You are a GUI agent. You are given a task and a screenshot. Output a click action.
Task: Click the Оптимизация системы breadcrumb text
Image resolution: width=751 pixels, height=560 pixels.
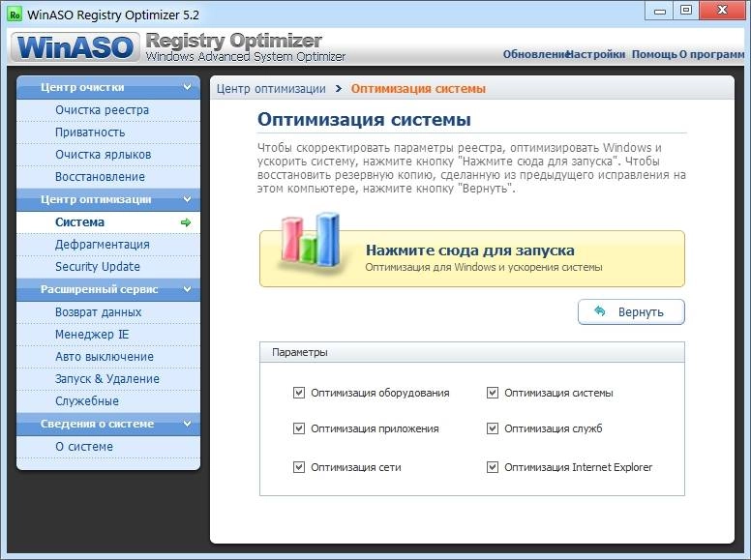(418, 89)
